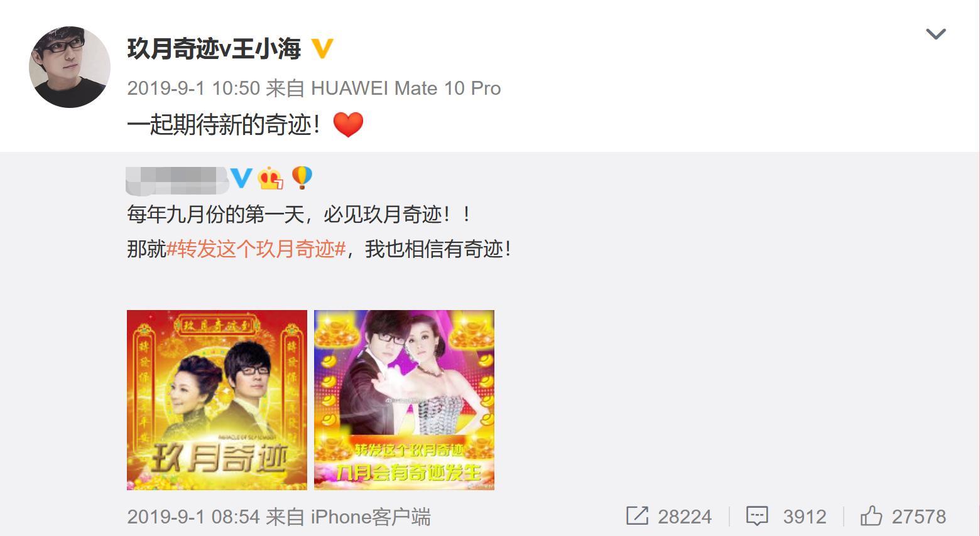
Task: Click the poster's round avatar photo
Action: 70,67
